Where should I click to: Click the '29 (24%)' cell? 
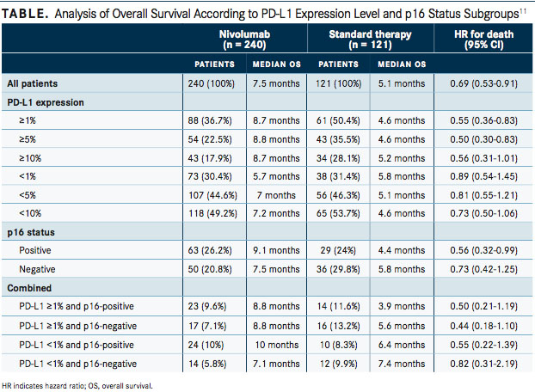tap(338, 250)
